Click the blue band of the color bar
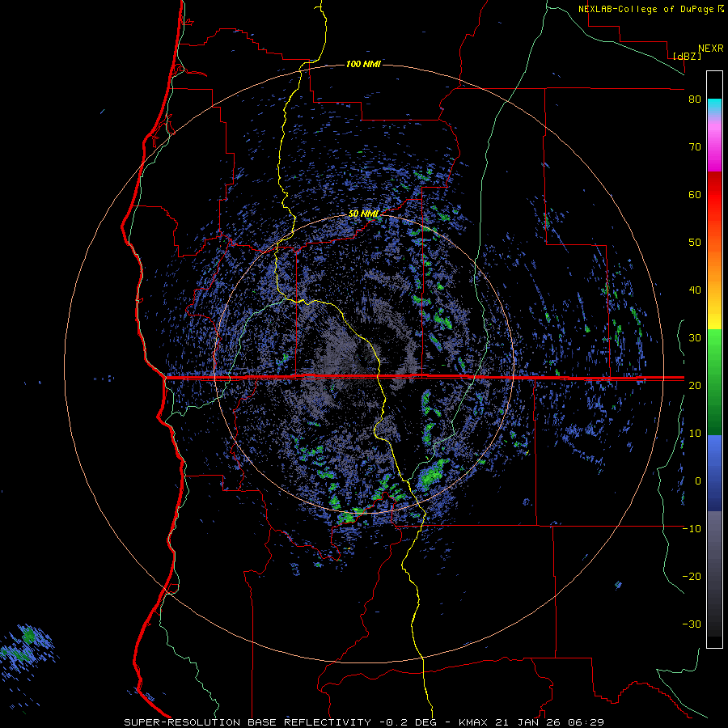This screenshot has height=728, width=728. pos(714,472)
